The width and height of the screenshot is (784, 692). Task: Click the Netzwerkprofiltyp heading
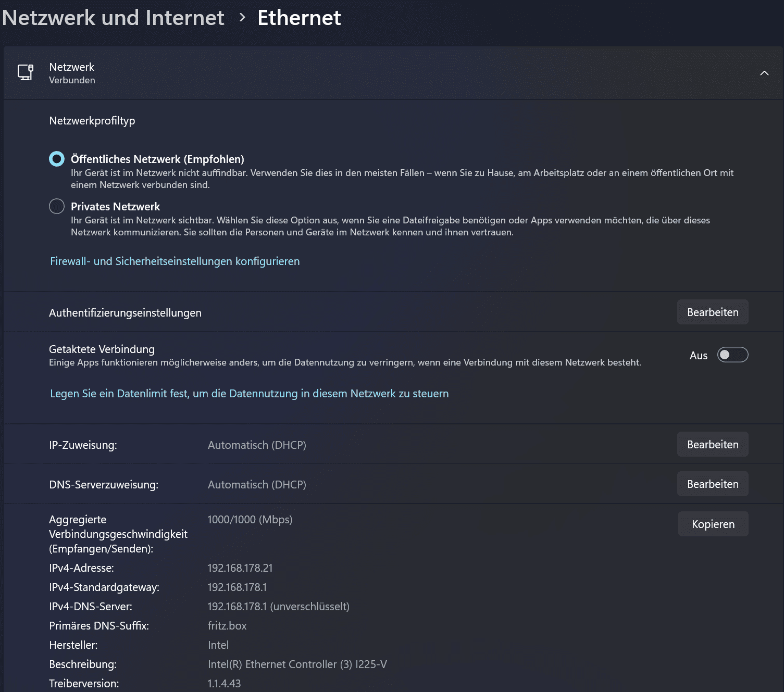92,121
